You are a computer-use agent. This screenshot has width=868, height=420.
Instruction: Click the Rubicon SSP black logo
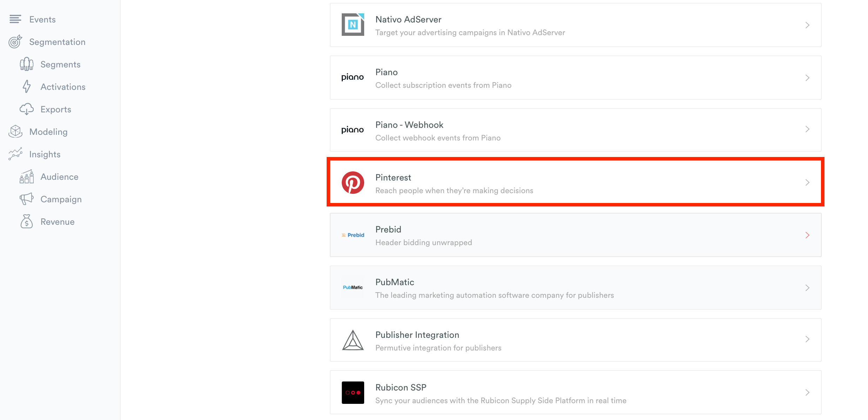353,392
